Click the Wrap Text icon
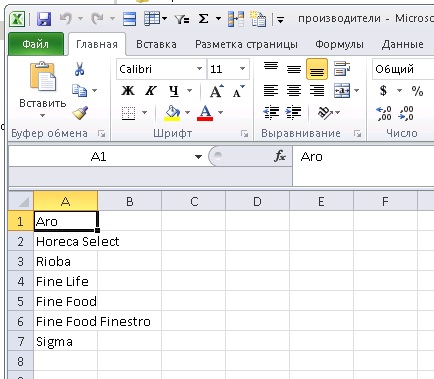Image resolution: width=434 pixels, height=379 pixels. [342, 69]
